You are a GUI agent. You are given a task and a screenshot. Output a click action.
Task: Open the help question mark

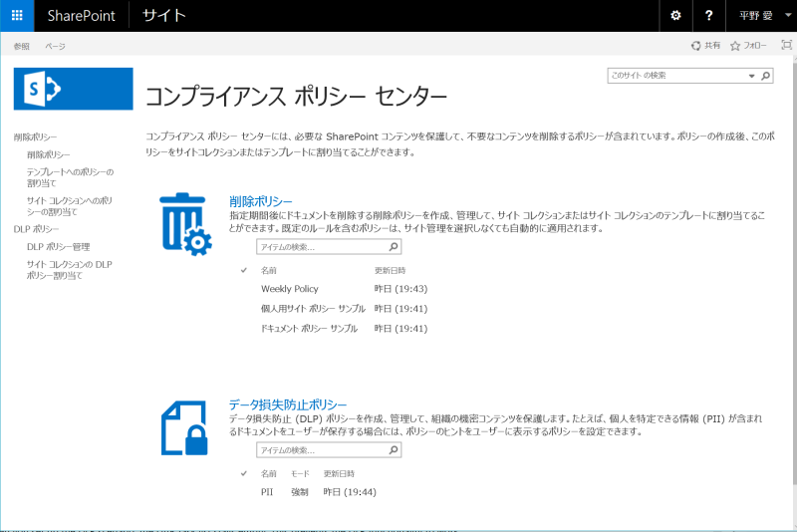pyautogui.click(x=709, y=15)
